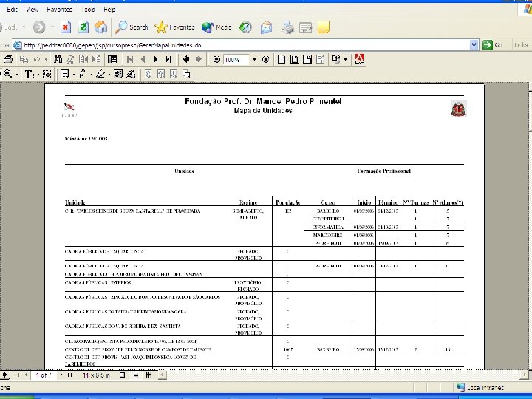Click the page number field "1 of"
532x399 pixels.
[x=44, y=375]
